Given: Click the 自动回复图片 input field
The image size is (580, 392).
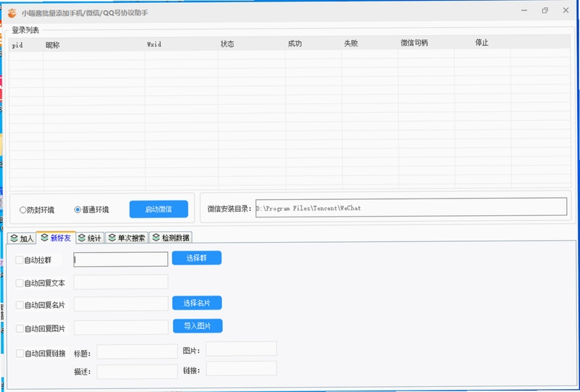Looking at the screenshot, I should click(x=121, y=328).
